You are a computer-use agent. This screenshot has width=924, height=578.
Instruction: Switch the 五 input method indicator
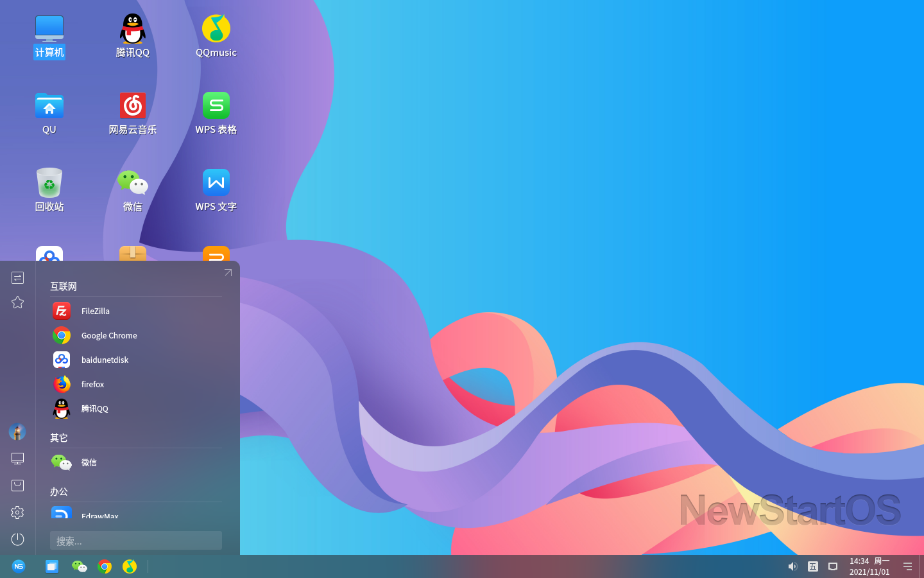pyautogui.click(x=813, y=566)
